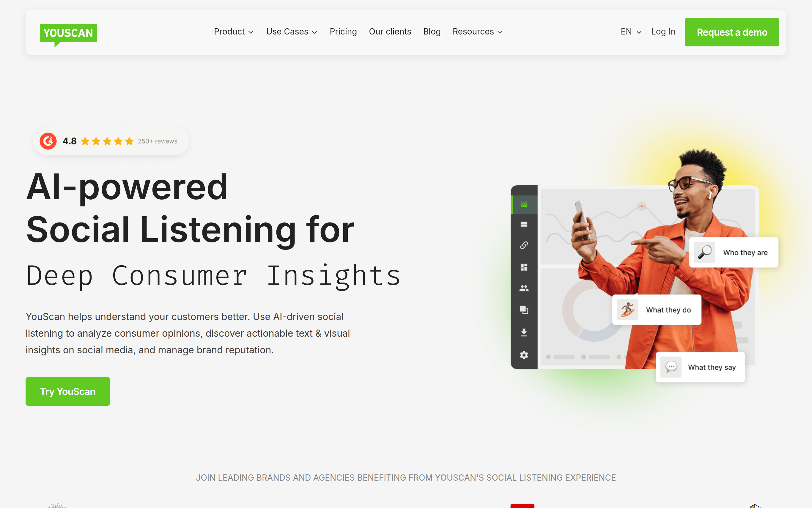Click the 'What they do' card
The width and height of the screenshot is (812, 508).
657,310
